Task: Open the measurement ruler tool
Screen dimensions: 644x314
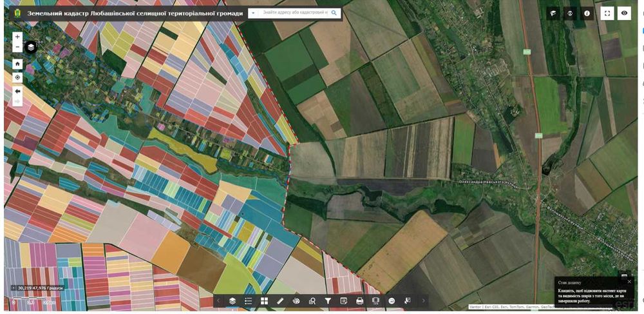Action: [280, 301]
